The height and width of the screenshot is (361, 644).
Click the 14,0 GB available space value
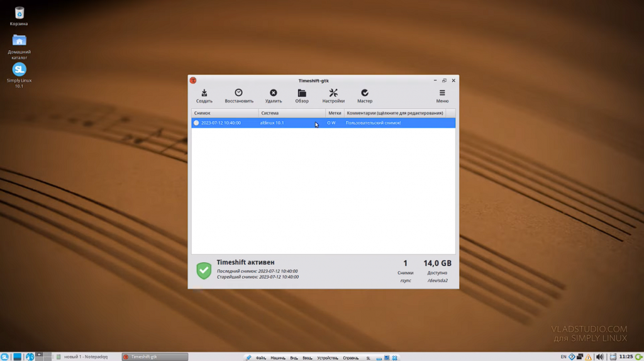tap(437, 264)
